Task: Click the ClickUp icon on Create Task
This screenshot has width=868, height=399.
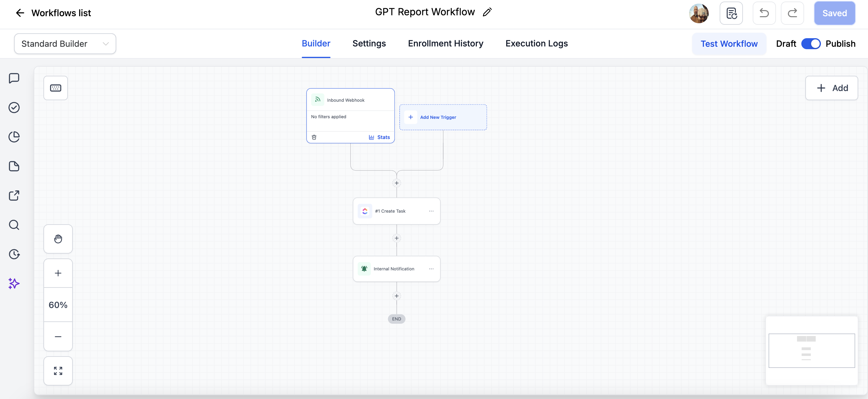Action: tap(365, 211)
